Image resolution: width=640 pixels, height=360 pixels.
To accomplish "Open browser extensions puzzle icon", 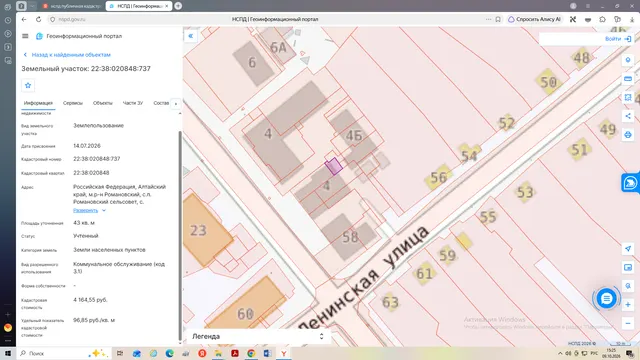I will tap(602, 19).
